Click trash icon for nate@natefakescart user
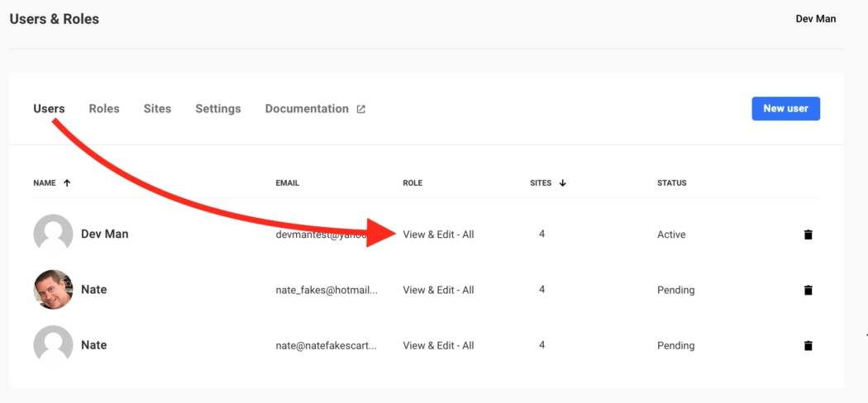Image resolution: width=868 pixels, height=403 pixels. click(x=808, y=345)
